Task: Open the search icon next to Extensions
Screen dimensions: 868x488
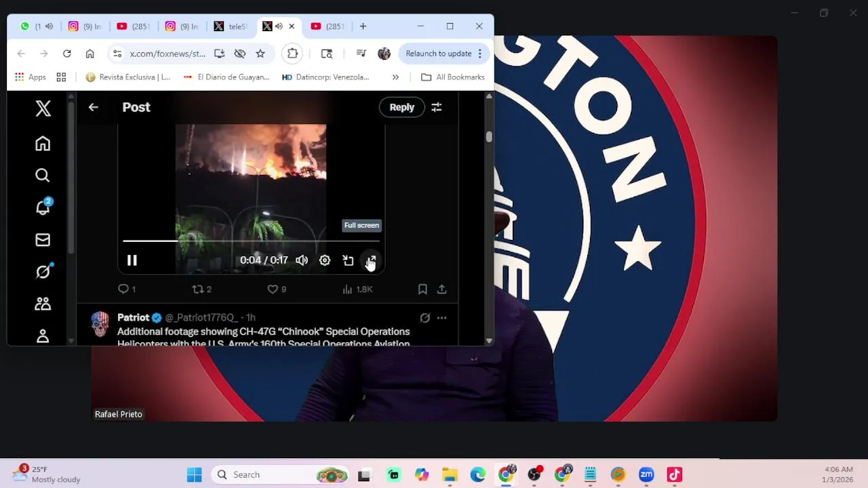Action: (x=326, y=54)
